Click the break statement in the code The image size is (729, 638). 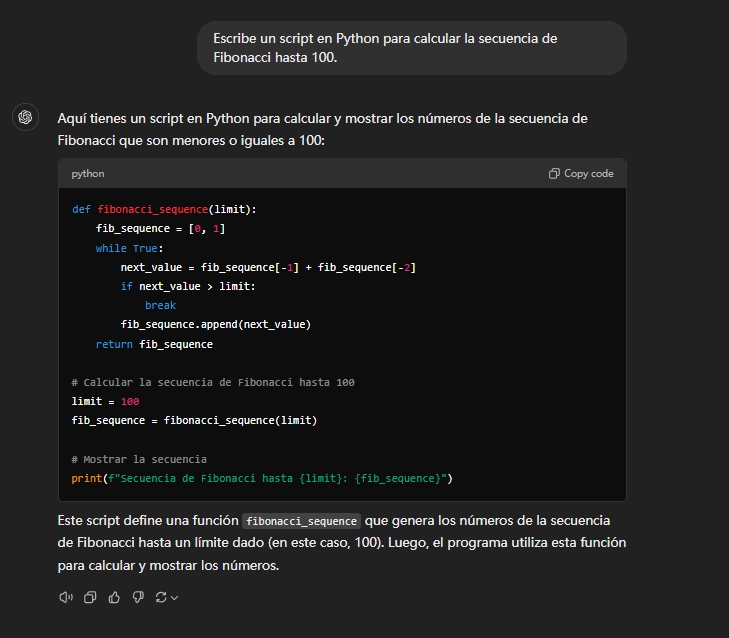tap(160, 305)
